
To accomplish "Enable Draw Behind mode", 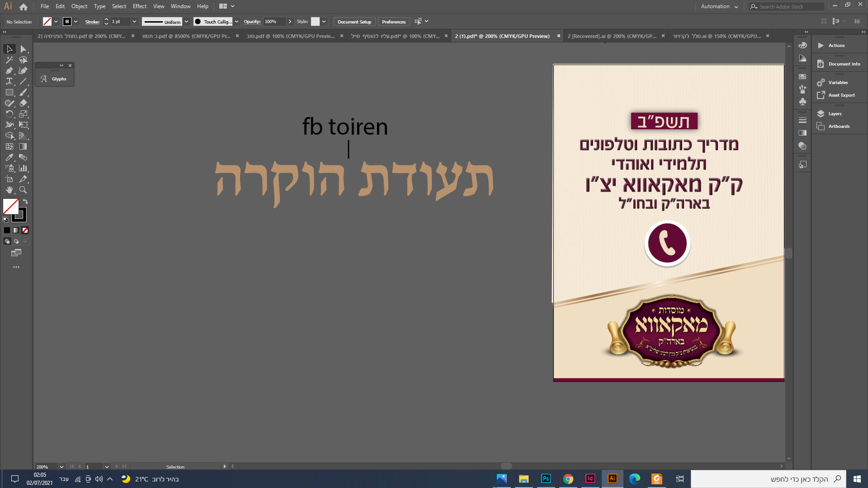I will 16,241.
